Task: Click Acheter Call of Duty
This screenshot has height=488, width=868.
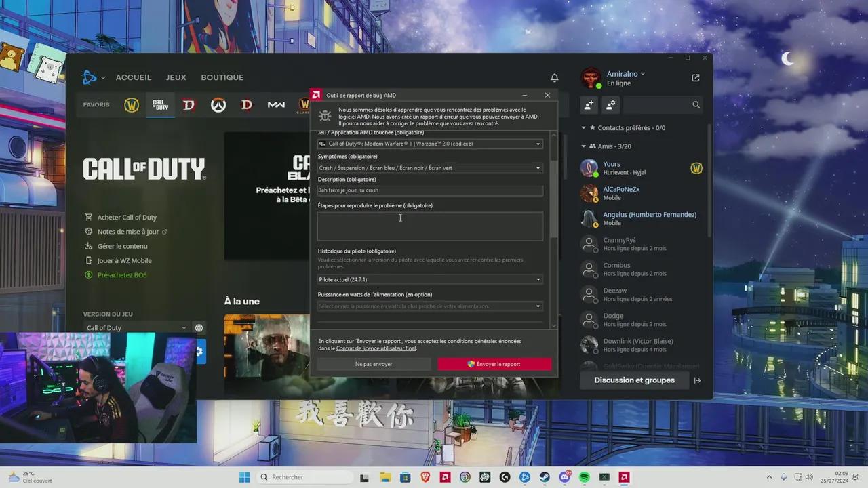Action: point(121,217)
